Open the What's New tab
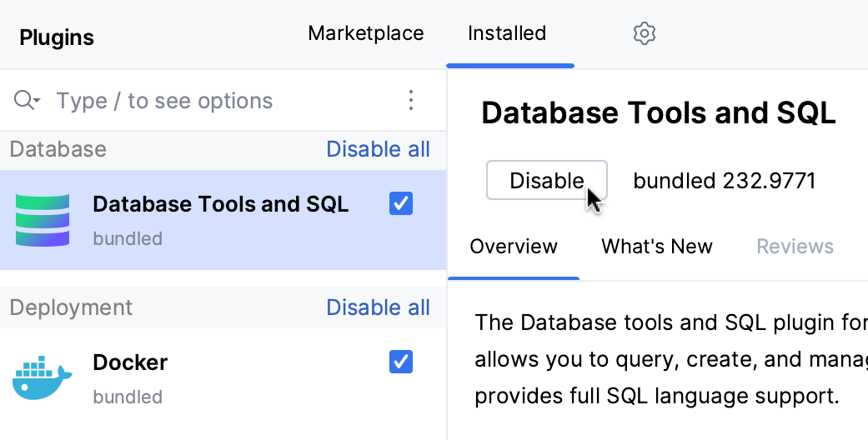This screenshot has width=868, height=440. [657, 247]
